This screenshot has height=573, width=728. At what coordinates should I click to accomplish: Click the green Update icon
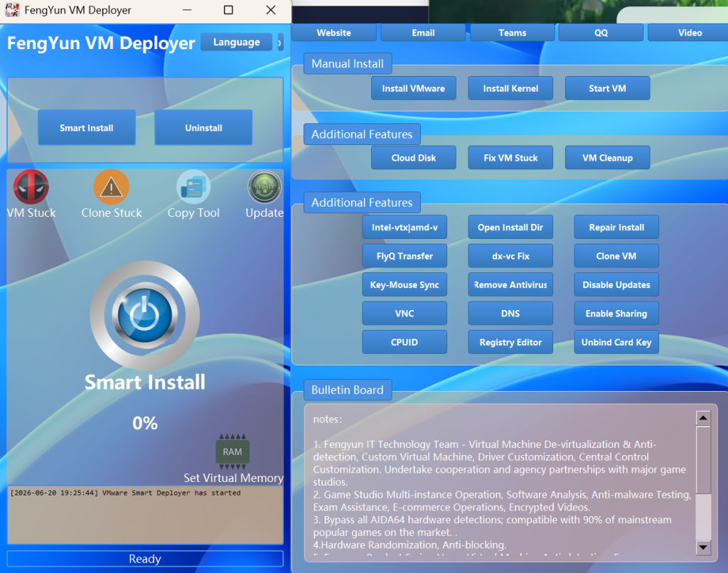(264, 187)
